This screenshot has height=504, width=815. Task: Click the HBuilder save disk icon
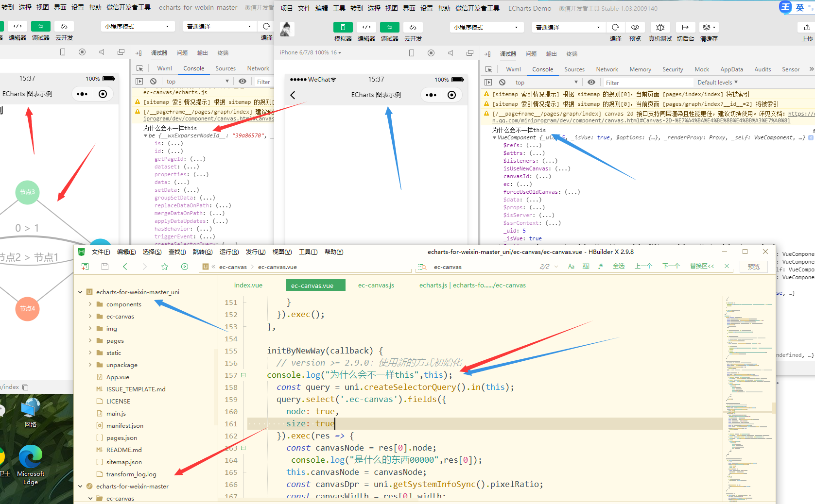104,267
